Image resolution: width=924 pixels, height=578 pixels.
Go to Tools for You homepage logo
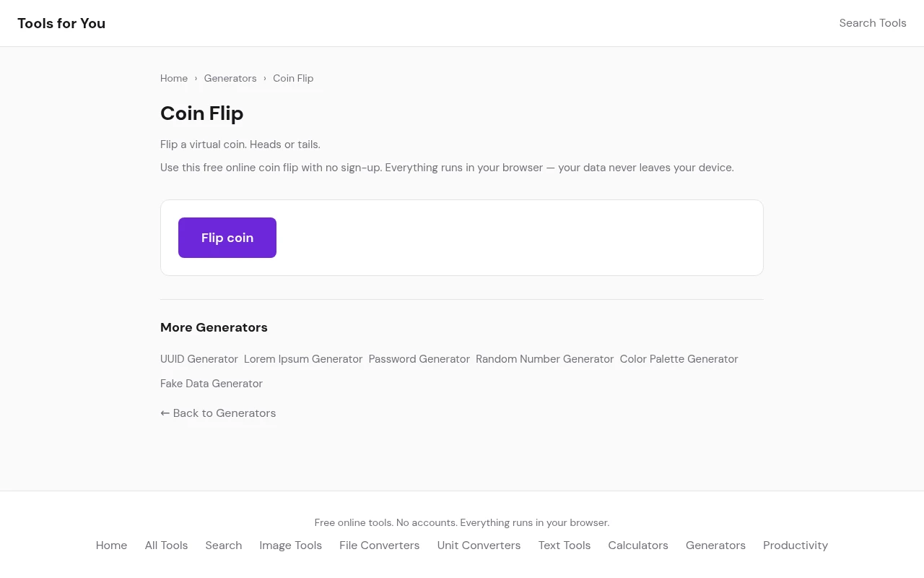[61, 23]
